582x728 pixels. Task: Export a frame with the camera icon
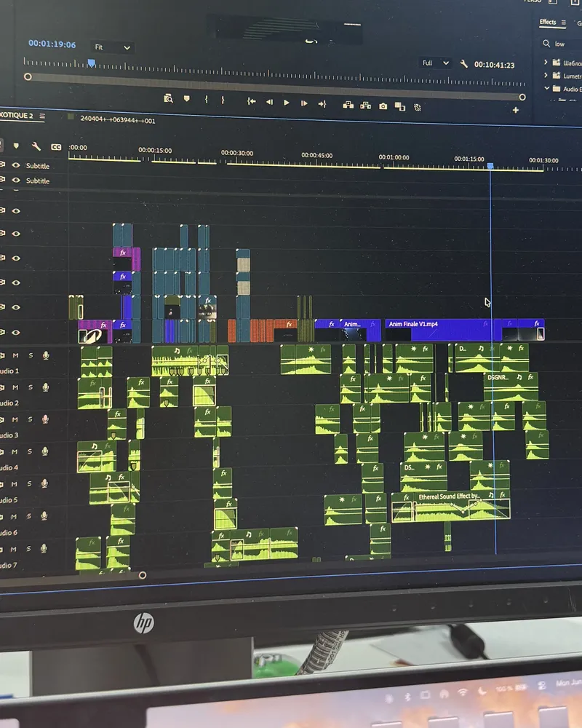(x=383, y=106)
